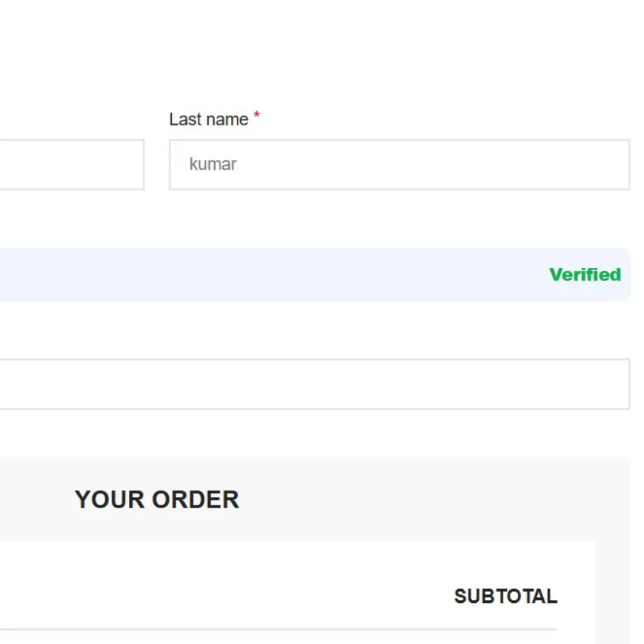Click the empty address input field
Screen dimensions: 644x644
click(315, 384)
